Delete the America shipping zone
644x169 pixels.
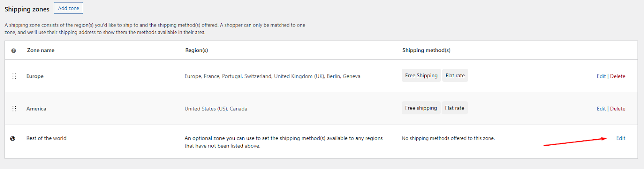tap(617, 109)
